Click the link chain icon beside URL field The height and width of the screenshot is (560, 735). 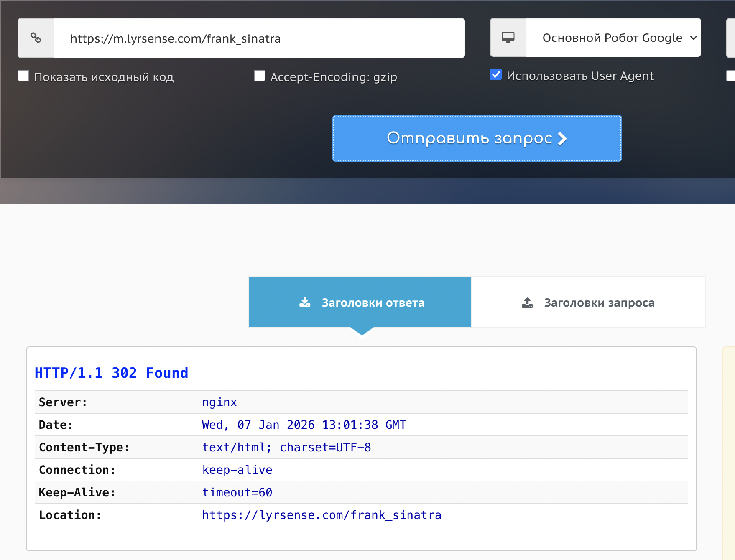click(36, 38)
